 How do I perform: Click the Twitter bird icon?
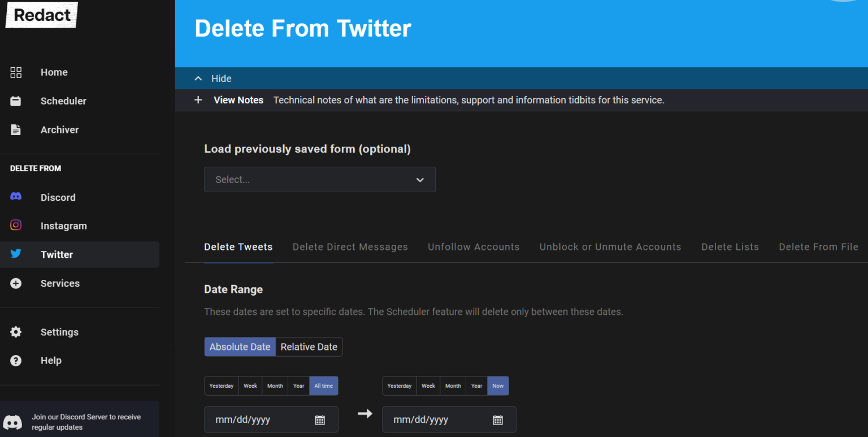(x=16, y=254)
